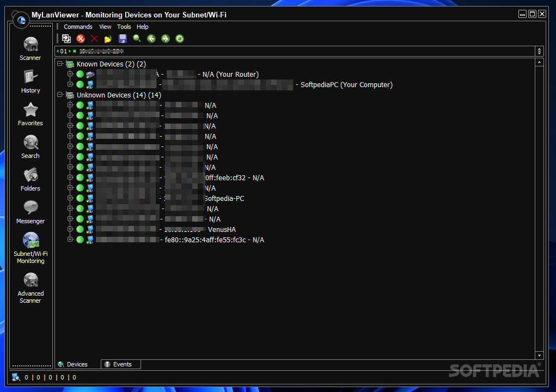Click the green square in address bar
Screen dimensions: 556x392
(x=75, y=51)
